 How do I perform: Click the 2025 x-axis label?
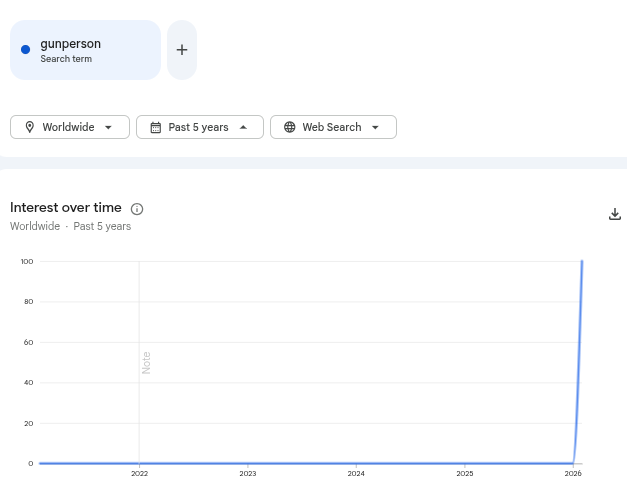tap(465, 474)
